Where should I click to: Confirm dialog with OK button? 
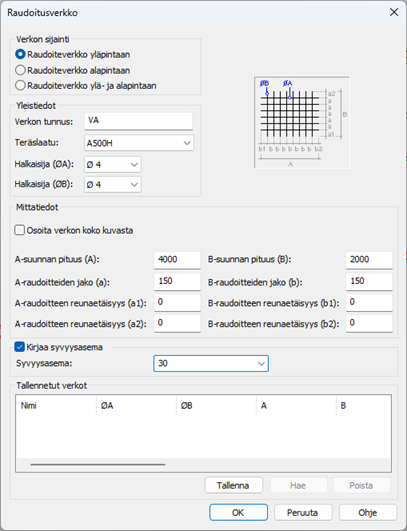[238, 512]
